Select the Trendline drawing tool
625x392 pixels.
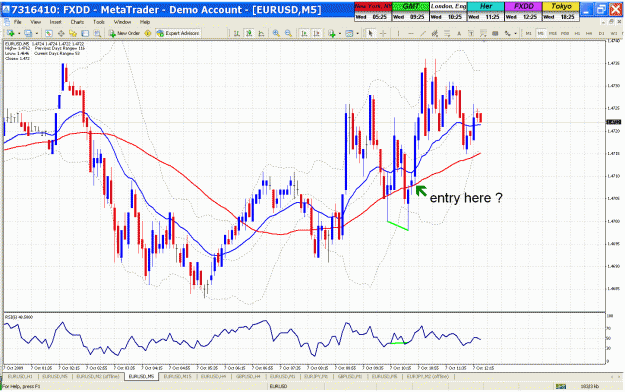[423, 33]
